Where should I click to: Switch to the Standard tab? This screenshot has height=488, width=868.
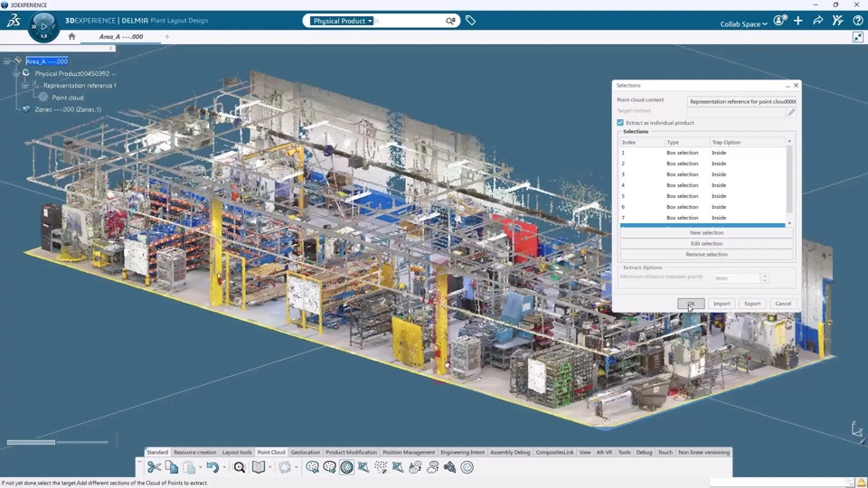pos(157,452)
